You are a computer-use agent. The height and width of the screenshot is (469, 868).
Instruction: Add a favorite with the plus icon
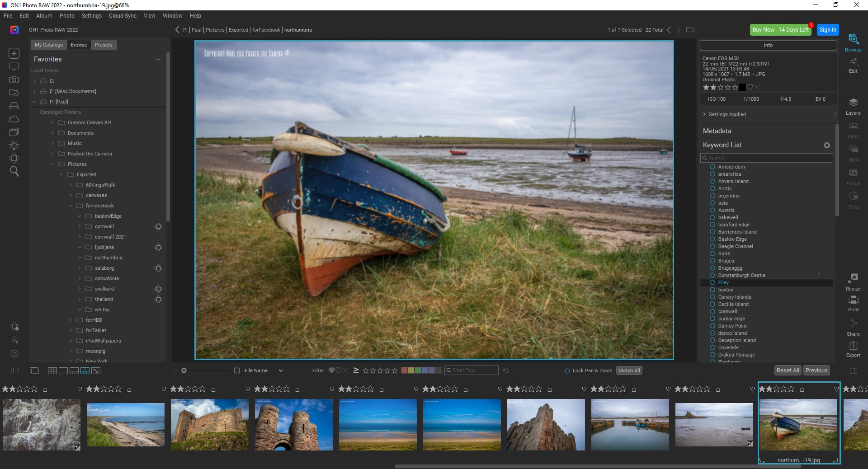click(158, 59)
